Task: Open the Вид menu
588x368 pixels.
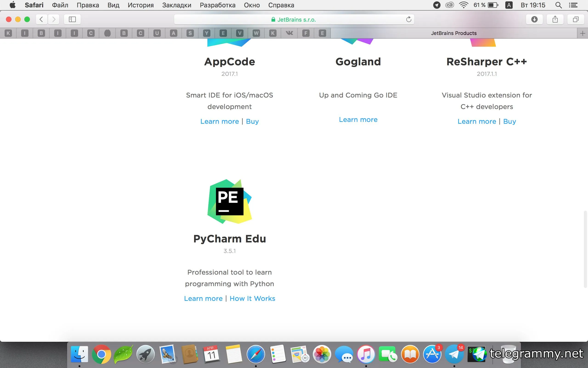Action: (113, 5)
